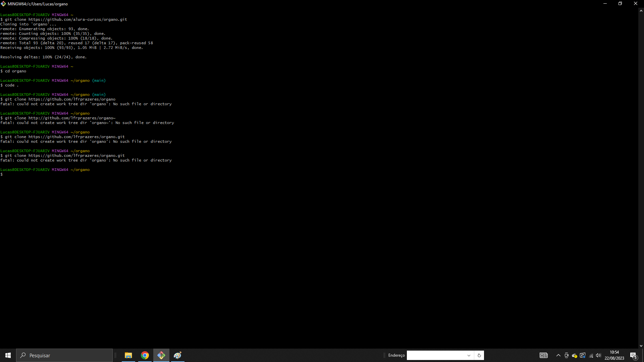
Task: Click the address bar refresh button
Action: click(479, 355)
